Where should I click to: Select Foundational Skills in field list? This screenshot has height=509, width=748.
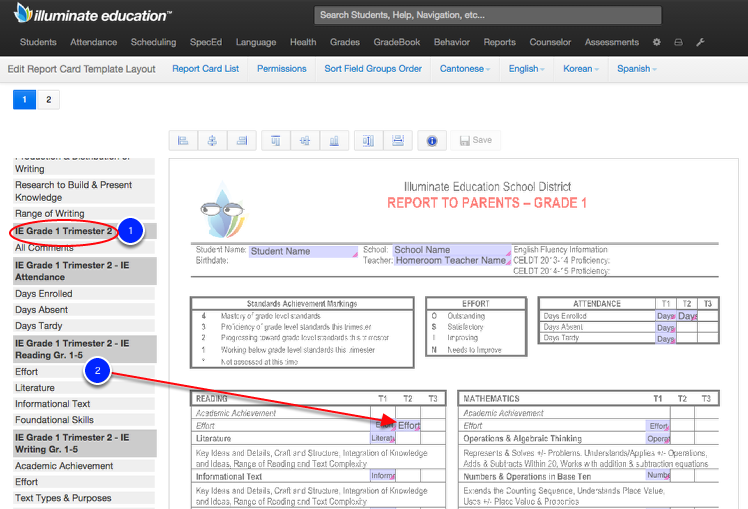(x=84, y=420)
